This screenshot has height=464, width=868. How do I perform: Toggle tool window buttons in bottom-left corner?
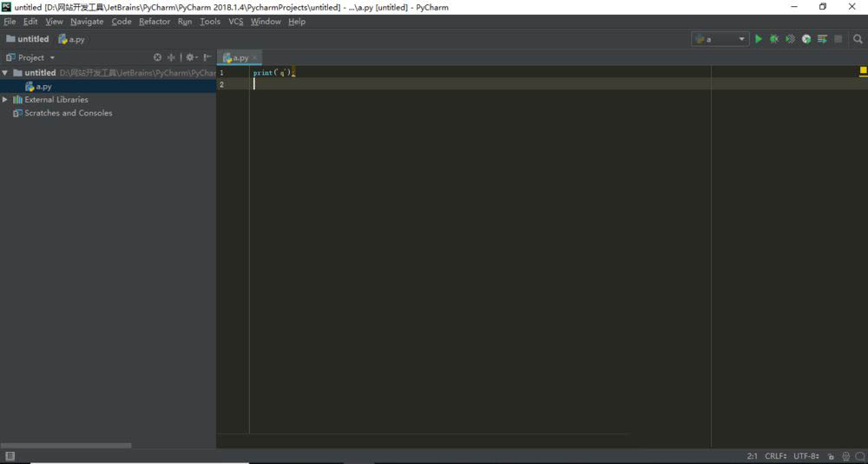pos(9,456)
